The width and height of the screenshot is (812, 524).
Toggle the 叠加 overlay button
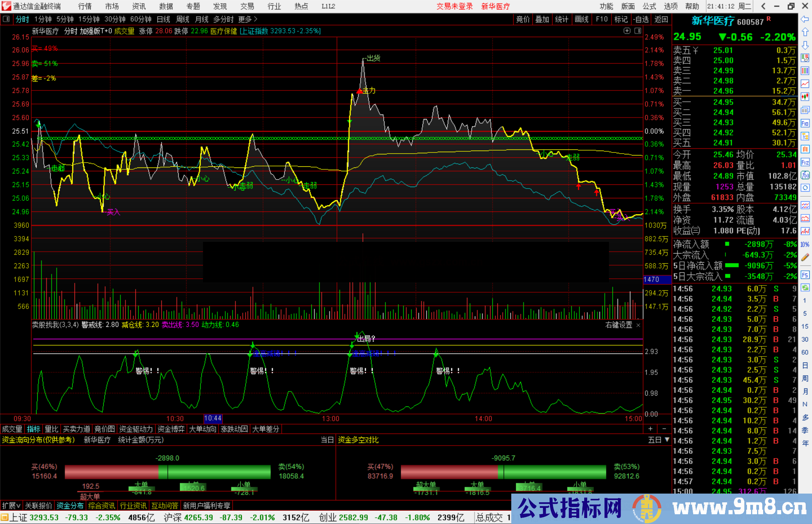click(542, 19)
